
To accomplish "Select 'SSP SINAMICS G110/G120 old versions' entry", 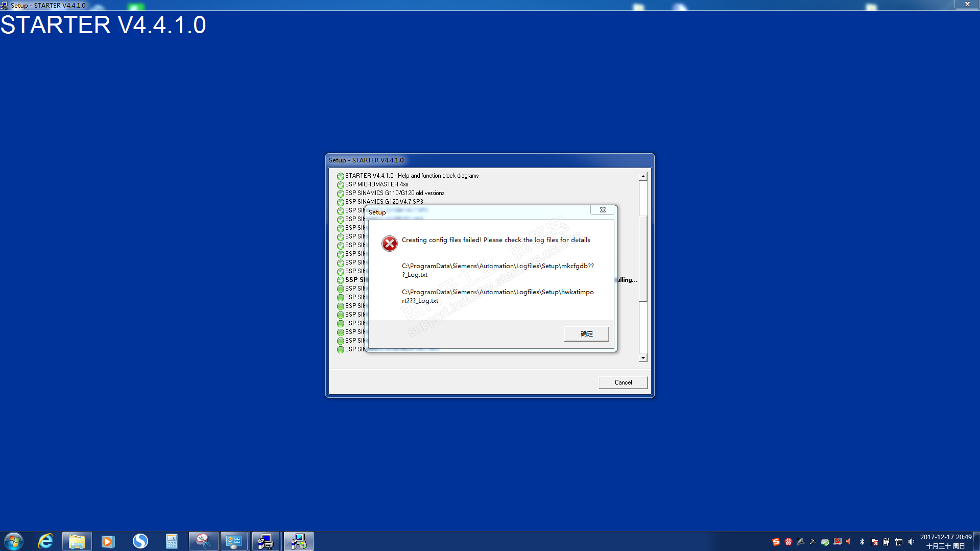I will pos(395,193).
